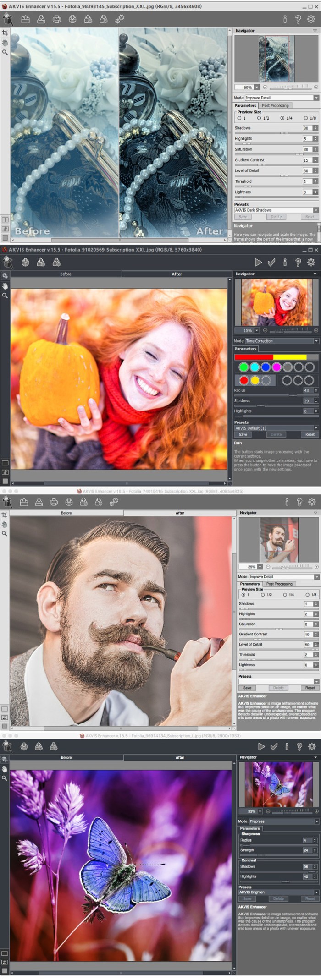The width and height of the screenshot is (321, 980).
Task: Expand the AKVIS Dark Shadows preset dropdown
Action: pyautogui.click(x=315, y=210)
